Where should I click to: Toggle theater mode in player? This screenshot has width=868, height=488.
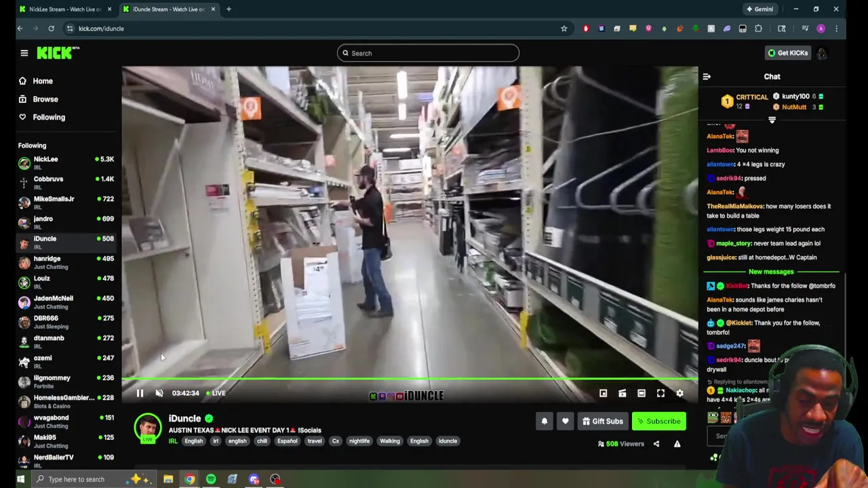pyautogui.click(x=642, y=393)
